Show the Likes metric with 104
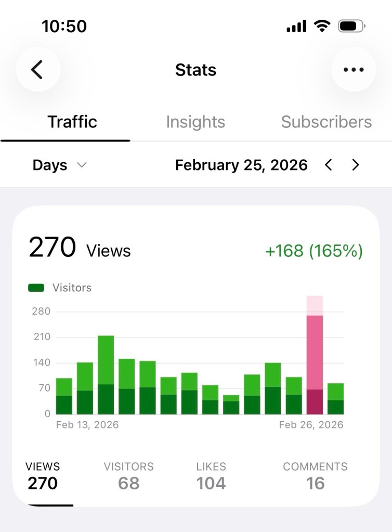The image size is (392, 532). [x=211, y=476]
